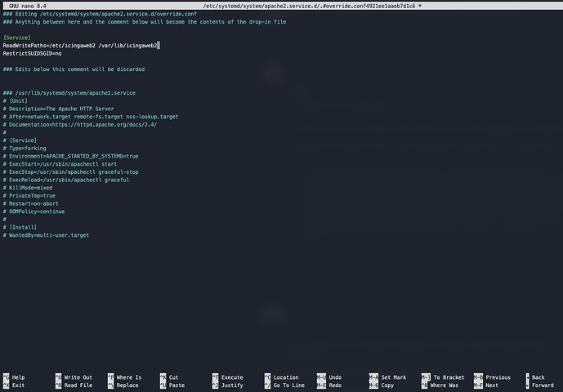Click the Previous shortcut label
The width and height of the screenshot is (563, 392).
point(498,377)
